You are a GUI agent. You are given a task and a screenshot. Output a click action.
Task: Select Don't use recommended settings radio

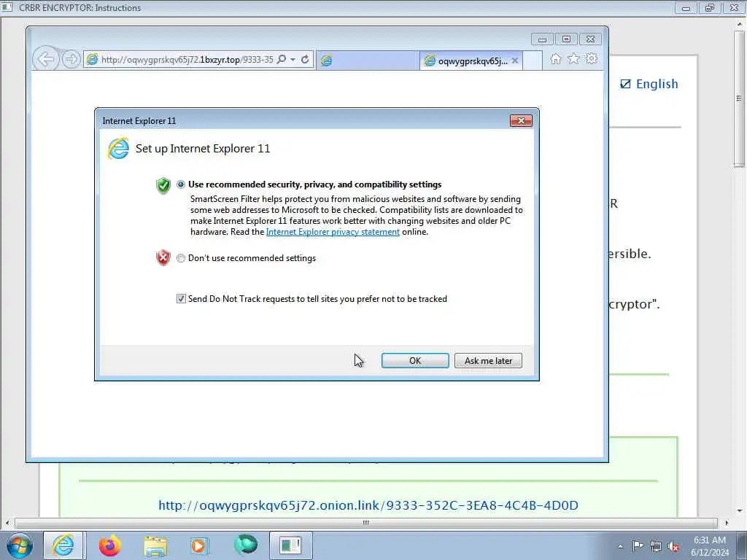(x=181, y=258)
